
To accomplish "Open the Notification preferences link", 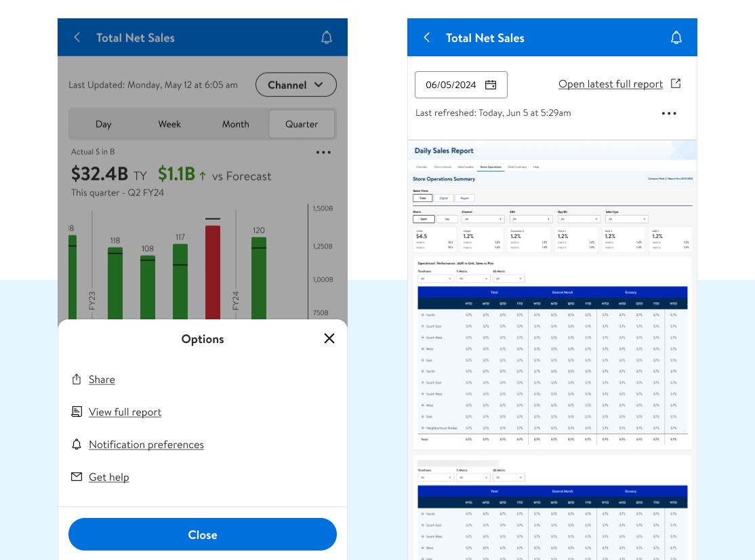I will click(x=146, y=444).
